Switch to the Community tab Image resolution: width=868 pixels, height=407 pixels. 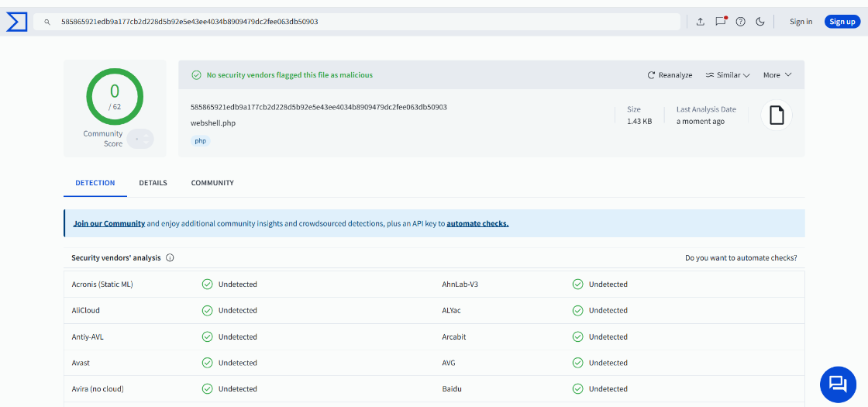pos(212,183)
